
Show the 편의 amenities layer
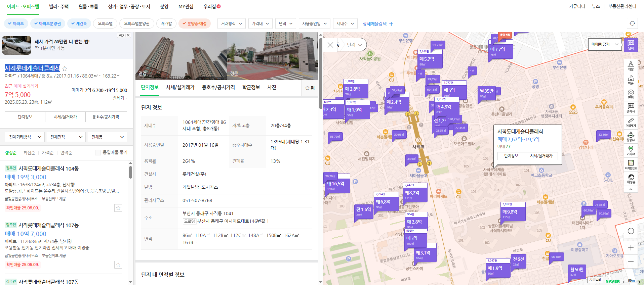click(631, 94)
